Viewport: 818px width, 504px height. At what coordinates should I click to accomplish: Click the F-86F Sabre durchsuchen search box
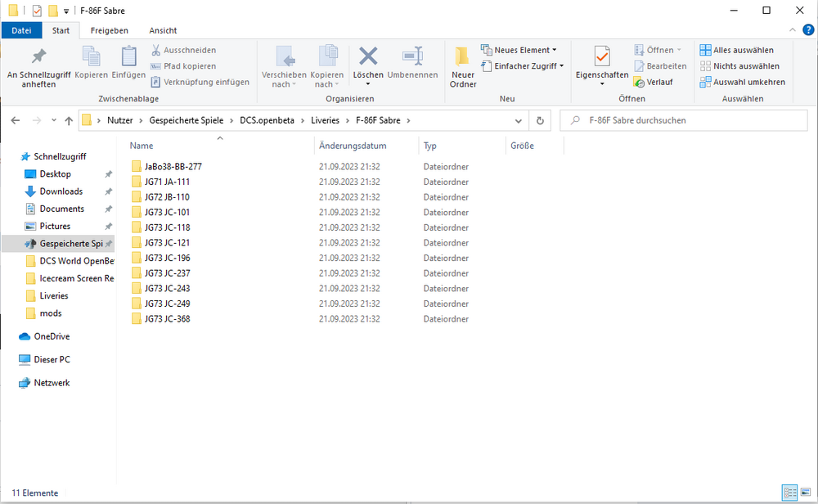[x=683, y=120]
